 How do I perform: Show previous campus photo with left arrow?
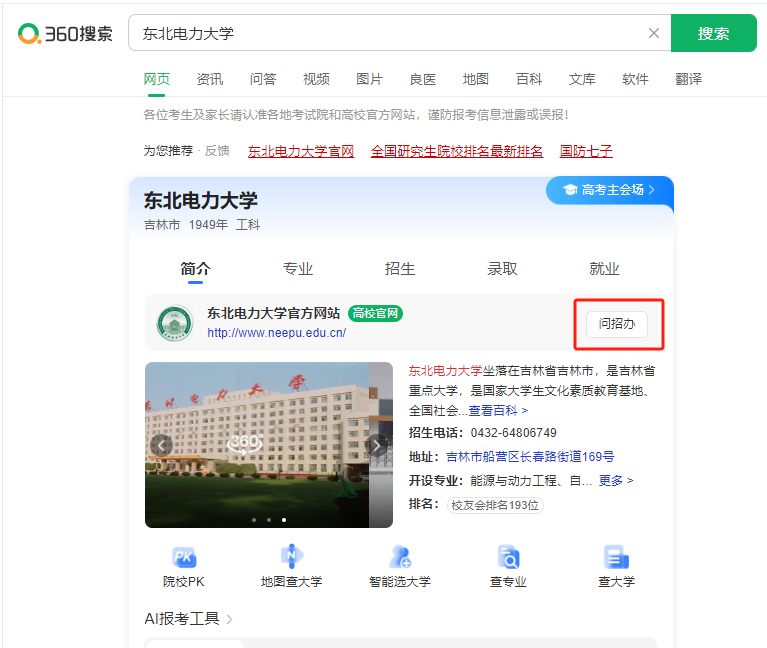click(161, 445)
